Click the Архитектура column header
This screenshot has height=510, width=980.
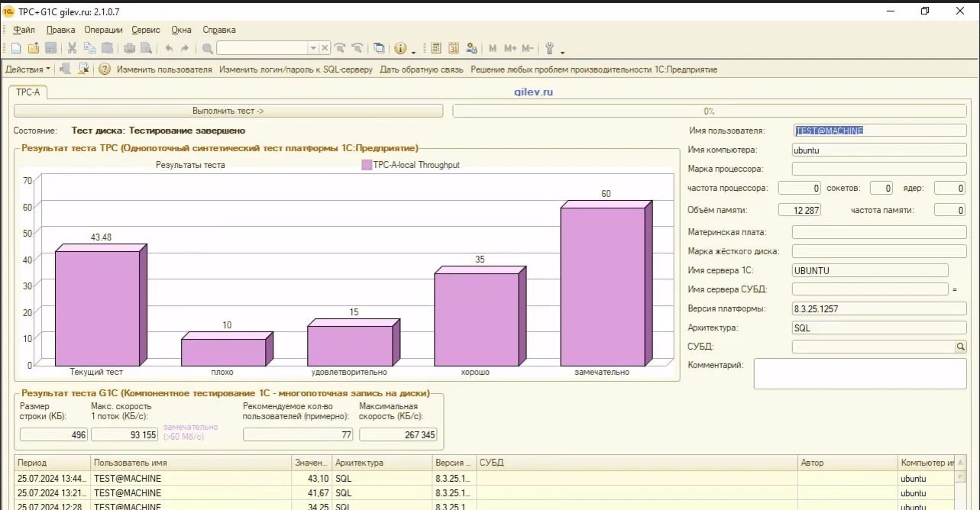tap(382, 463)
